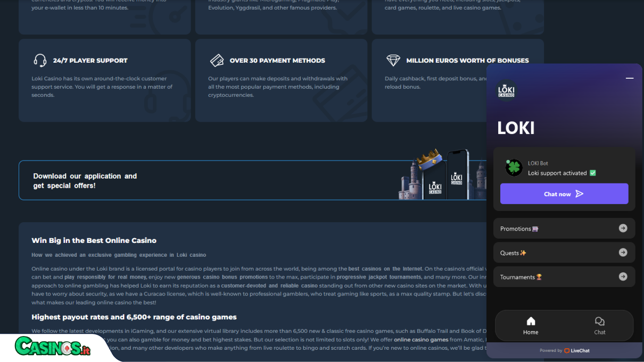Click the Loki Casino logo in the chat widget
The image size is (644, 362).
point(506,90)
